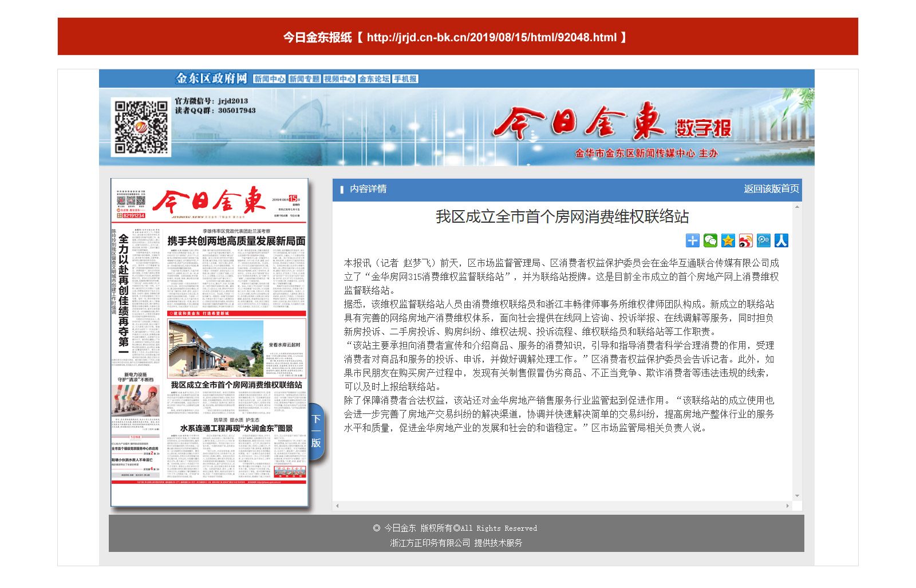Click the scroll-down arrow of the article pane

(x=797, y=496)
